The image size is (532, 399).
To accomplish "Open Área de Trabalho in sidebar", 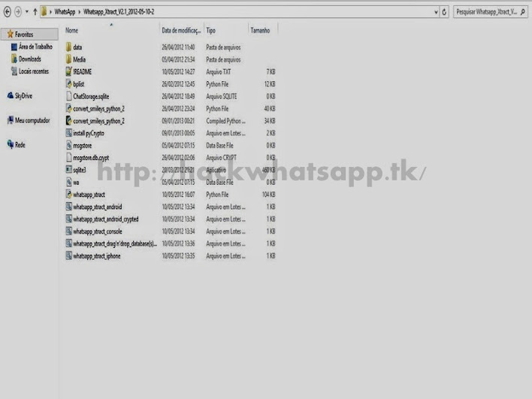I will point(32,47).
